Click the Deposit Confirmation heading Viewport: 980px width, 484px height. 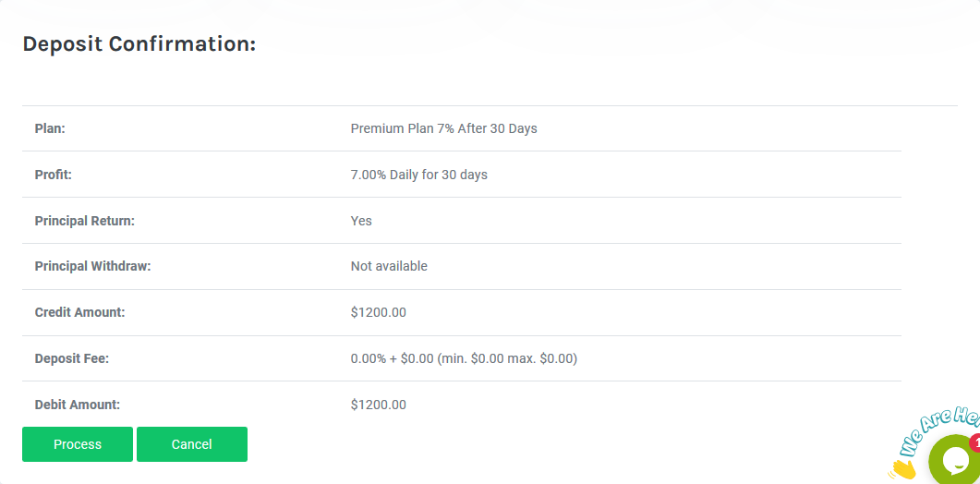pyautogui.click(x=139, y=43)
